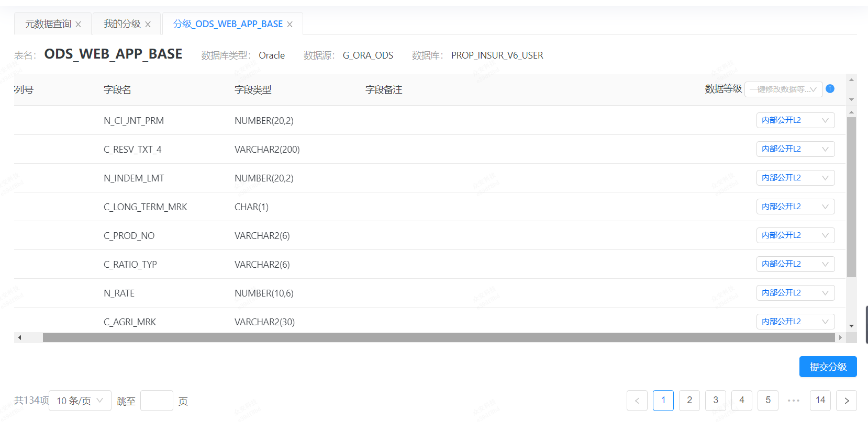Image resolution: width=868 pixels, height=422 pixels.
Task: Open data level dropdown for N_RATE
Action: click(x=795, y=293)
